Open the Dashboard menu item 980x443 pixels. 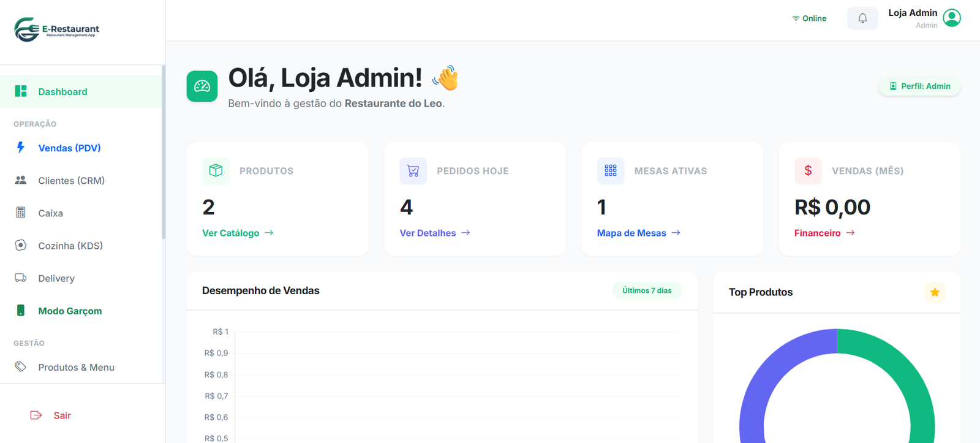click(81, 91)
